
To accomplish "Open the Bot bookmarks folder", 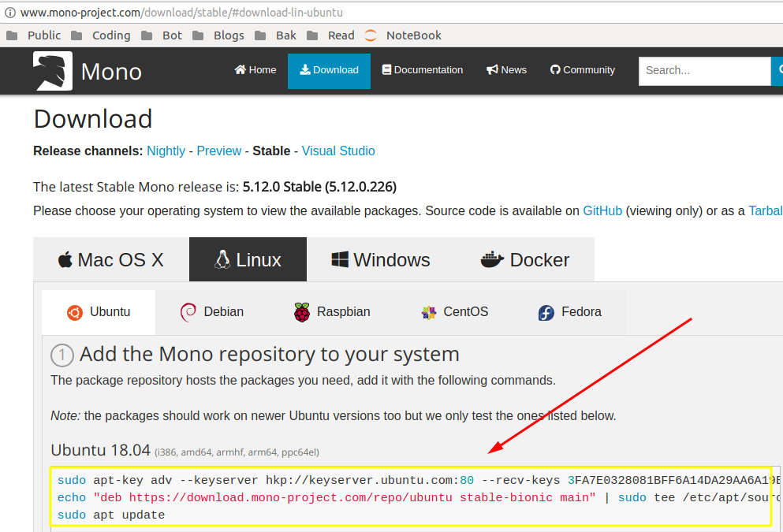I will pos(162,35).
